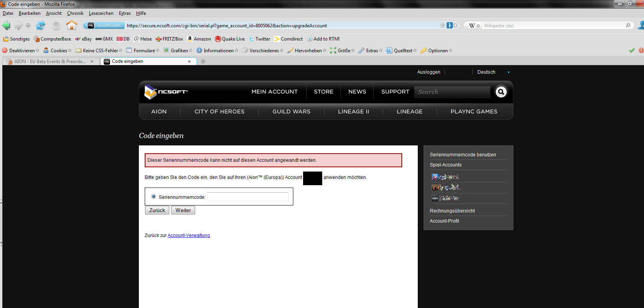Open the Bearbeiten menu

point(30,13)
